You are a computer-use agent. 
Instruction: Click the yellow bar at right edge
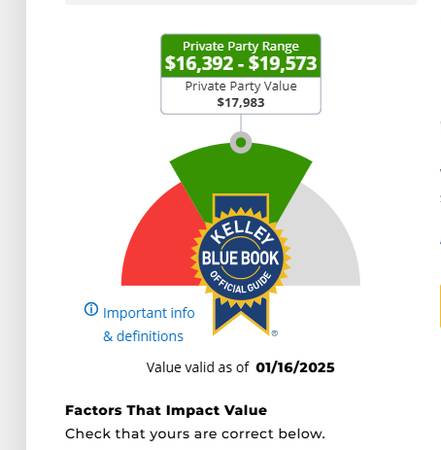click(440, 306)
